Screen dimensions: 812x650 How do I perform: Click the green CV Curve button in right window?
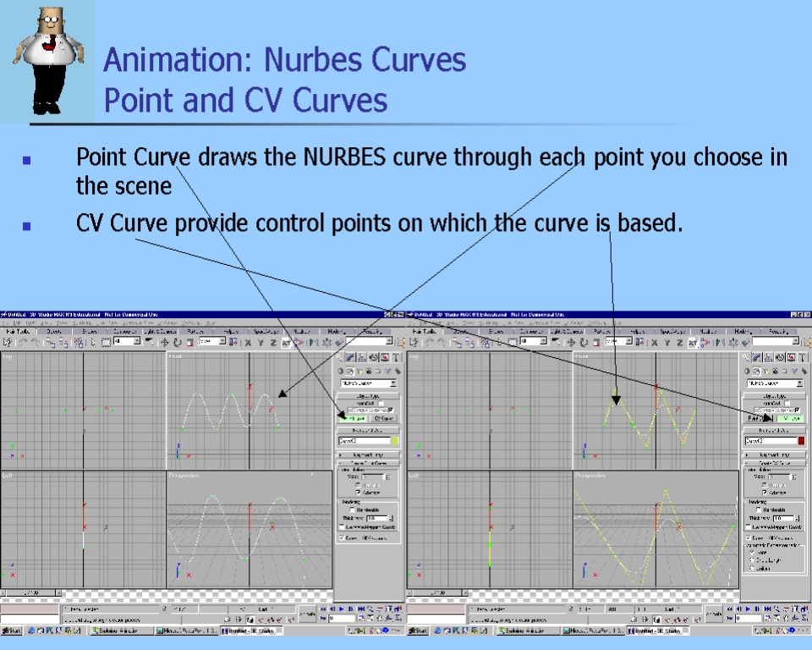coord(790,418)
